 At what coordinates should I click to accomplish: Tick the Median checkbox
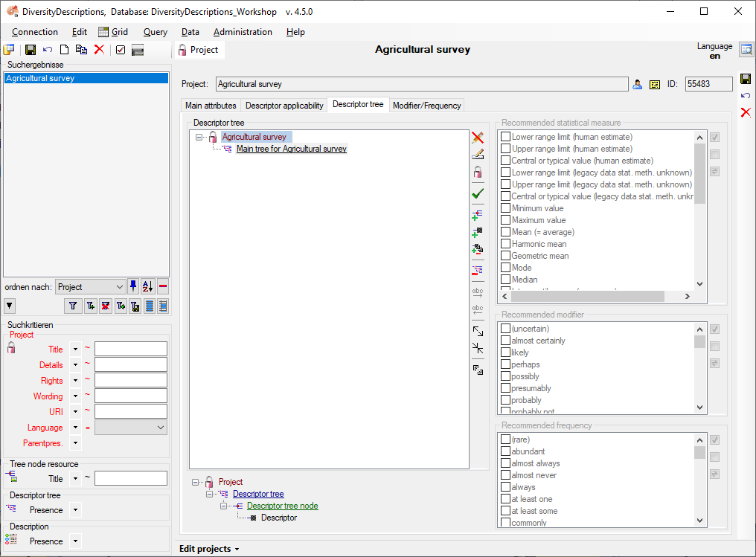[x=506, y=280]
